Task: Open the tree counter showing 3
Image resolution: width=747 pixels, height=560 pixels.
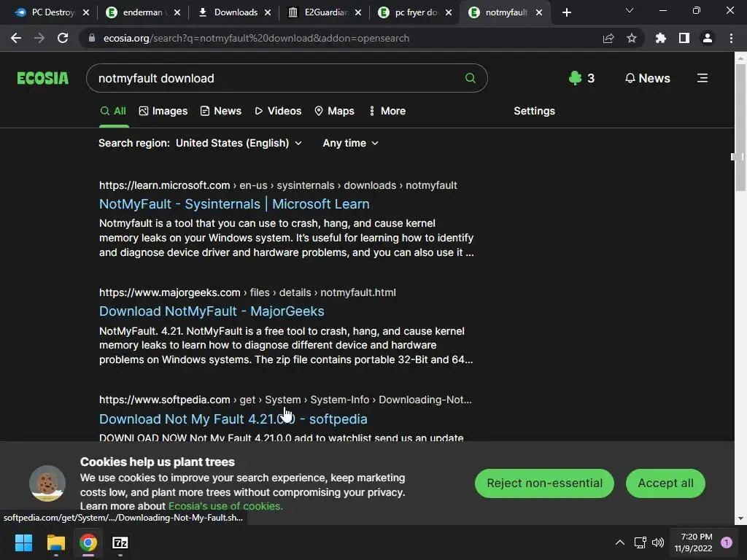Action: [x=581, y=78]
